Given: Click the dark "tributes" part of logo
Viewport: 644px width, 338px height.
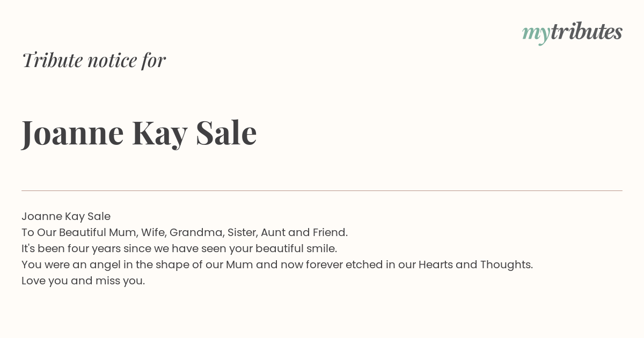Looking at the screenshot, I should click(x=586, y=32).
